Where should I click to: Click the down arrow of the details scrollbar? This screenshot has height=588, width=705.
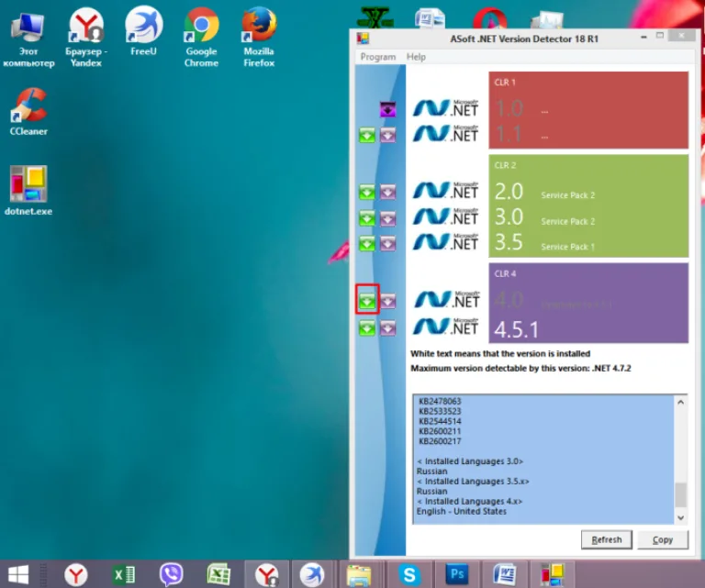coord(681,517)
